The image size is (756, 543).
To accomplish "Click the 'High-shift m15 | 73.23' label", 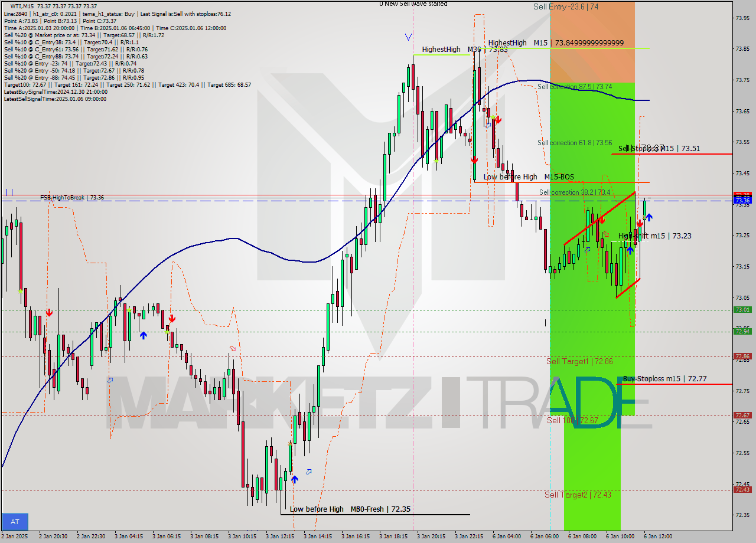I will point(655,235).
